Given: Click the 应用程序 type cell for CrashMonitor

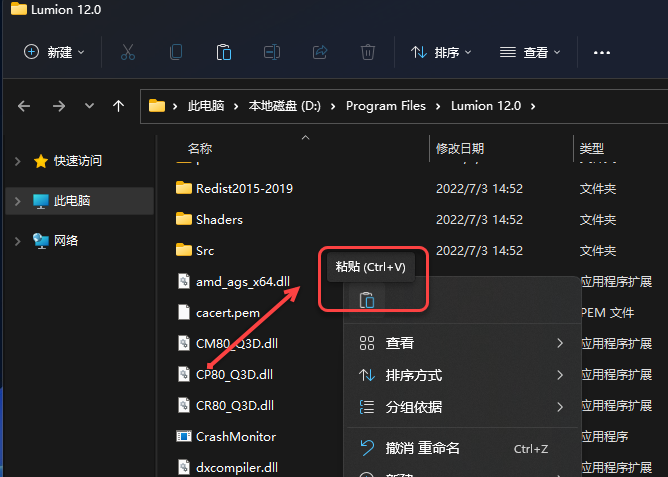Looking at the screenshot, I should pyautogui.click(x=605, y=437).
